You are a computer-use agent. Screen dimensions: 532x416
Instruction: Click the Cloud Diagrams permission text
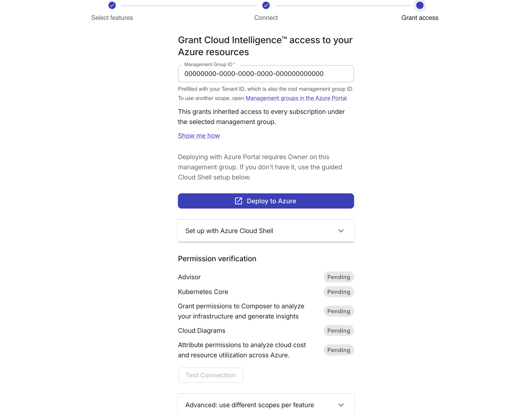[201, 331]
